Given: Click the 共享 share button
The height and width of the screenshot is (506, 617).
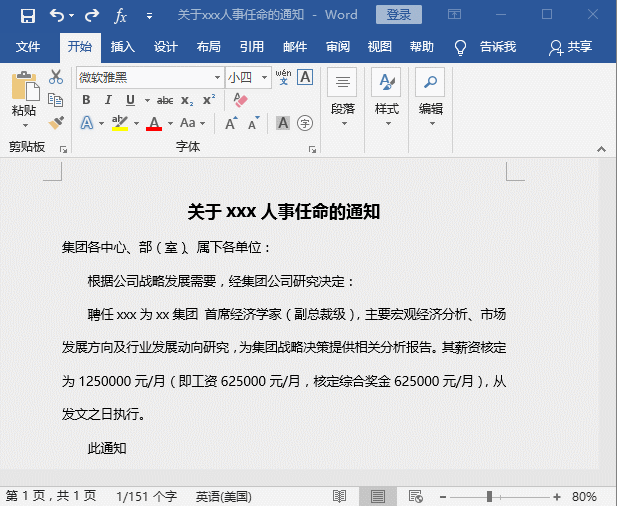Looking at the screenshot, I should pos(571,47).
